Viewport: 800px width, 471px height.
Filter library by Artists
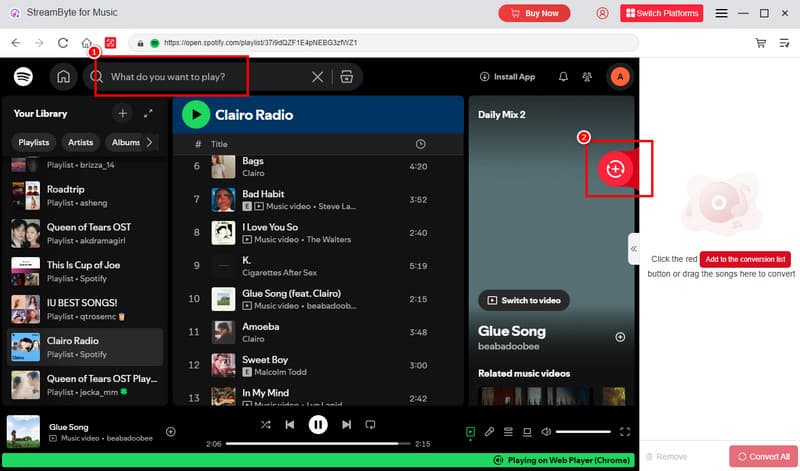81,142
